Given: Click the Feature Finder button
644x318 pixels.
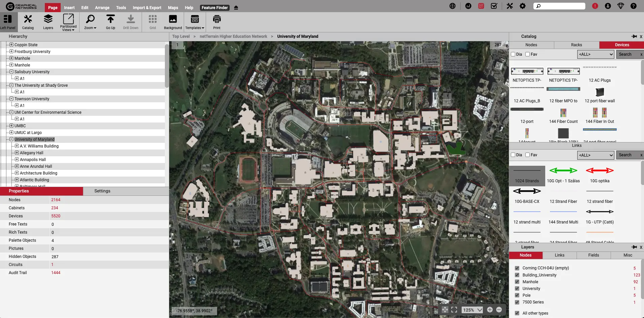Looking at the screenshot, I should click(x=215, y=7).
